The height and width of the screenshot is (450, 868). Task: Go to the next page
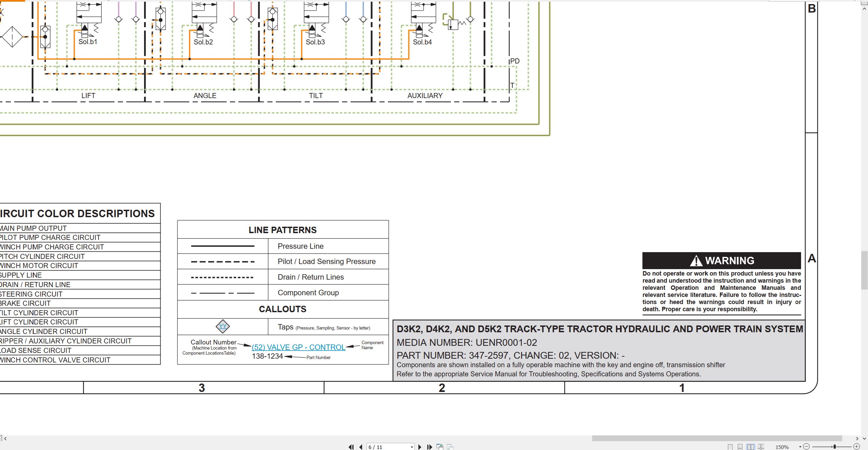click(x=420, y=447)
